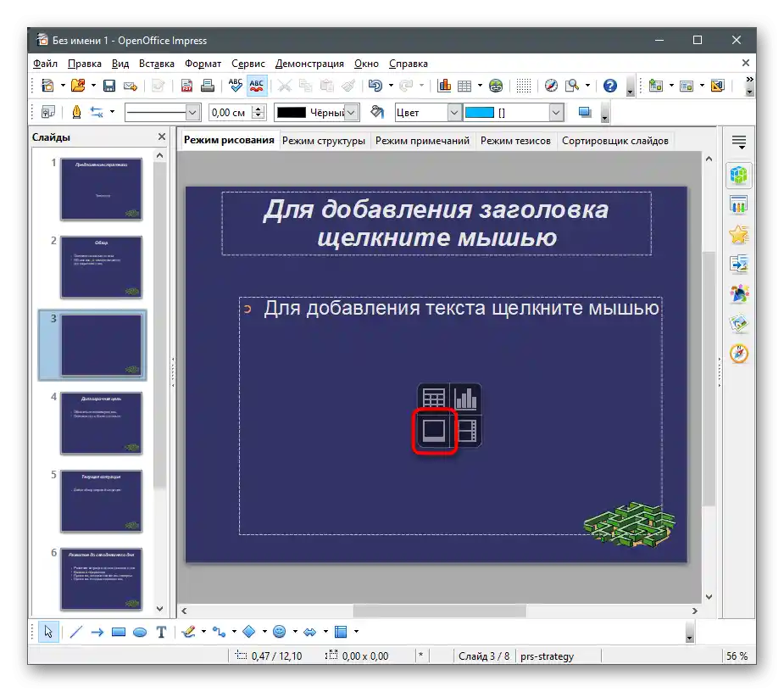Open Slide Transition deck in the sidebar
This screenshot has height=692, width=784.
tap(739, 265)
